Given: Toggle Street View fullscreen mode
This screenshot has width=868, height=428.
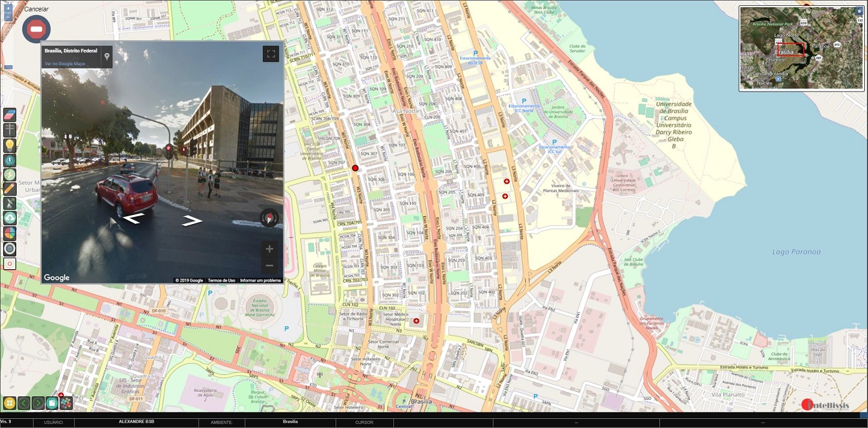Looking at the screenshot, I should 271,54.
